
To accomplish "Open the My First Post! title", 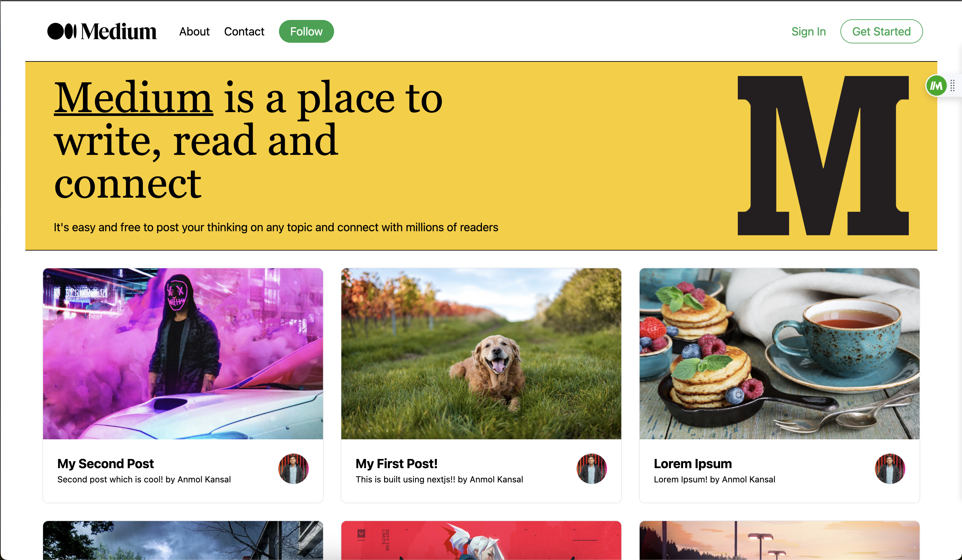I will point(396,463).
